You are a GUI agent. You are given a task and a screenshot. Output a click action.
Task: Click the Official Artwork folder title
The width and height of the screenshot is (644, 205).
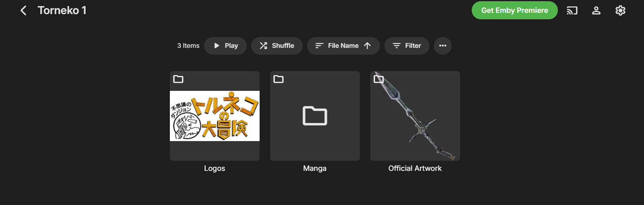415,168
